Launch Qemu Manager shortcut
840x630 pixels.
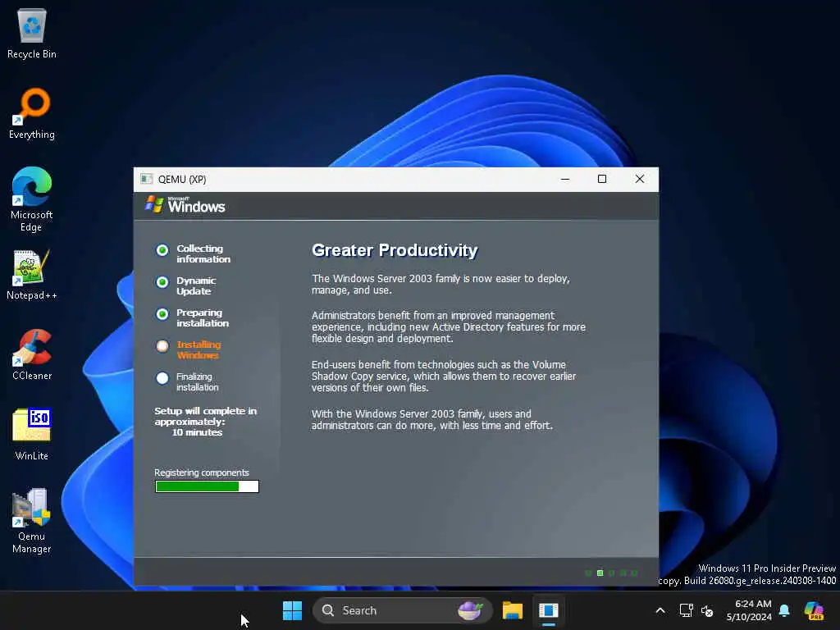click(x=32, y=521)
